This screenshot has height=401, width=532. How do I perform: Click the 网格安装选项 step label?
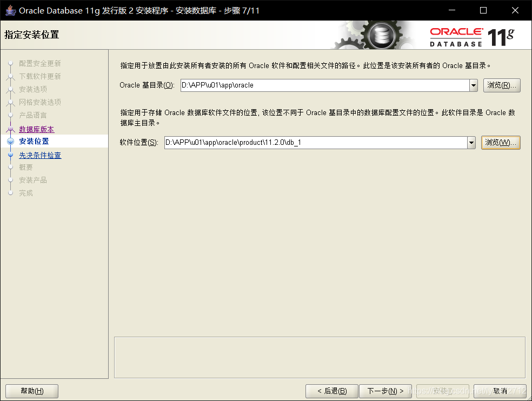[40, 102]
